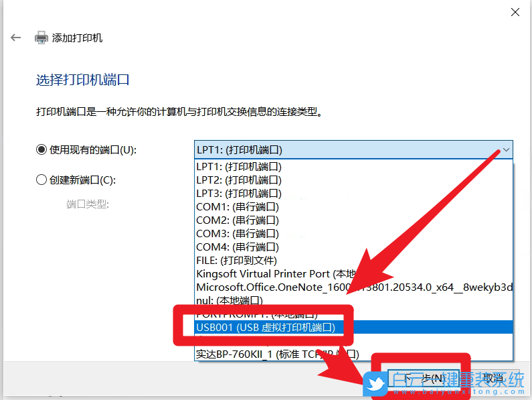Select the 使用现有的端口 radio button
Image resolution: width=532 pixels, height=400 pixels.
pos(41,149)
